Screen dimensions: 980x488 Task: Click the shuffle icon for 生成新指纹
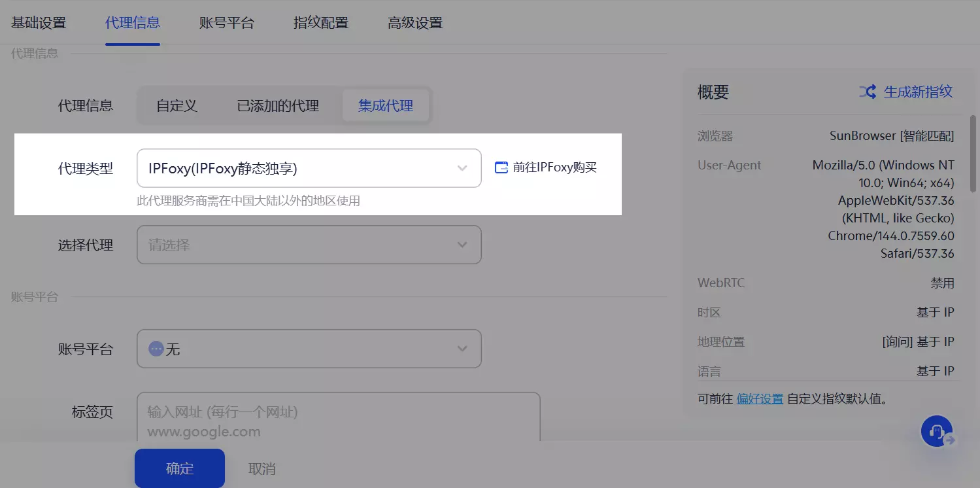(868, 92)
